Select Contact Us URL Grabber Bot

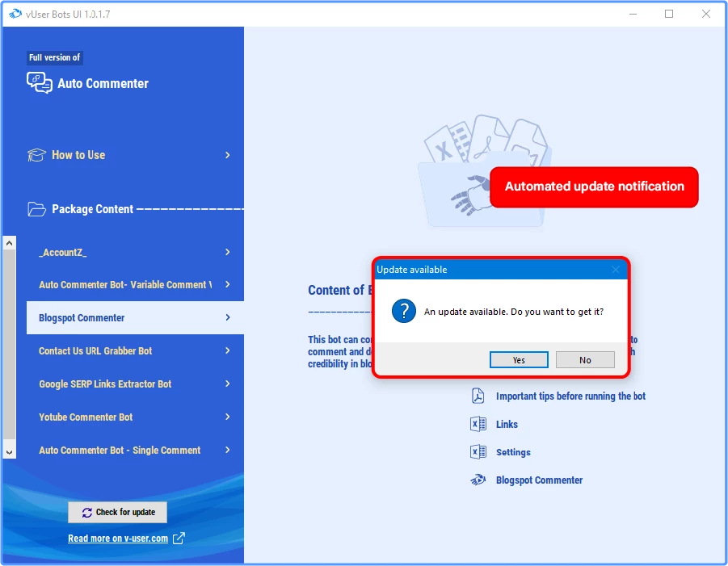point(135,350)
